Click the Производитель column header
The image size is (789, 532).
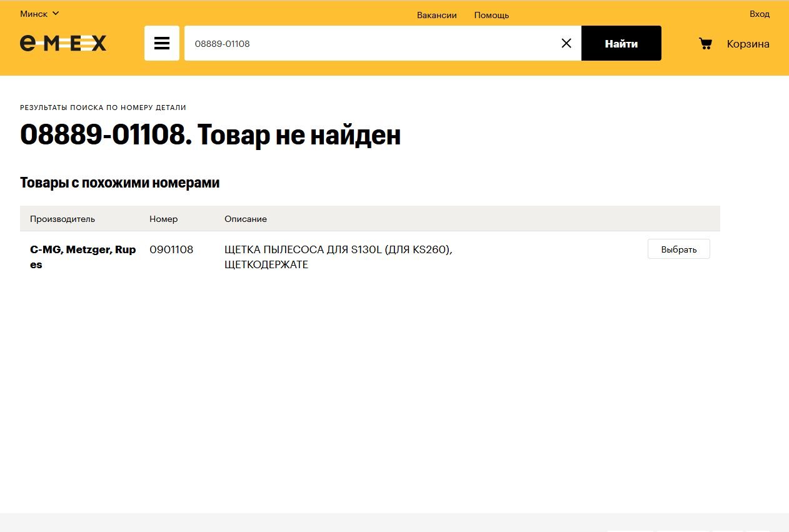(63, 219)
